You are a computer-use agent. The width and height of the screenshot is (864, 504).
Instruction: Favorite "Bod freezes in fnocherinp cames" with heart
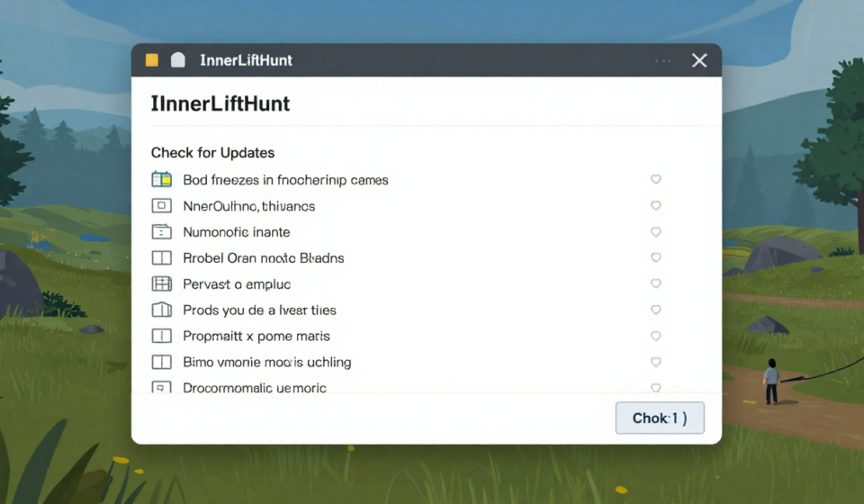point(656,180)
